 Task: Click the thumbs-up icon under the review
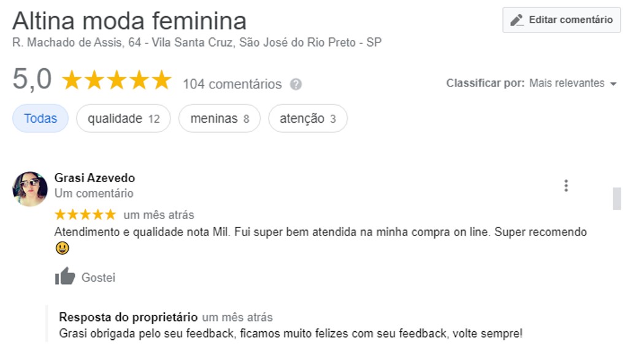click(x=65, y=276)
